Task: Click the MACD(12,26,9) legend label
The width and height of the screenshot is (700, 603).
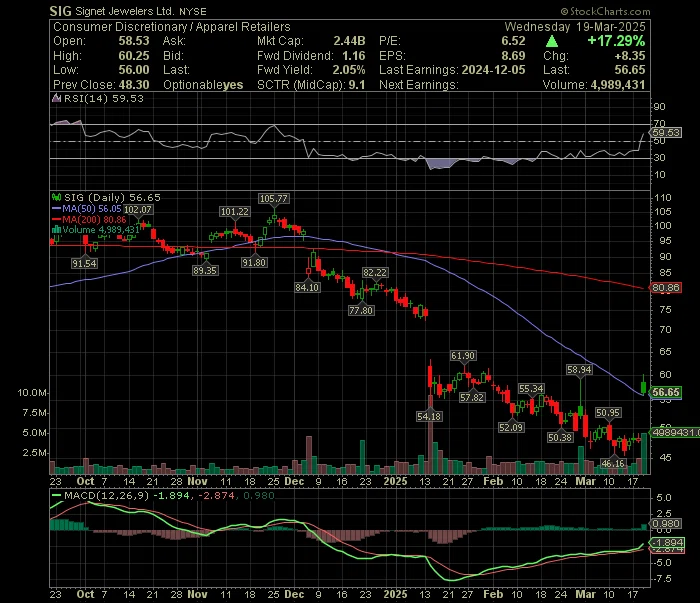Action: [x=107, y=495]
